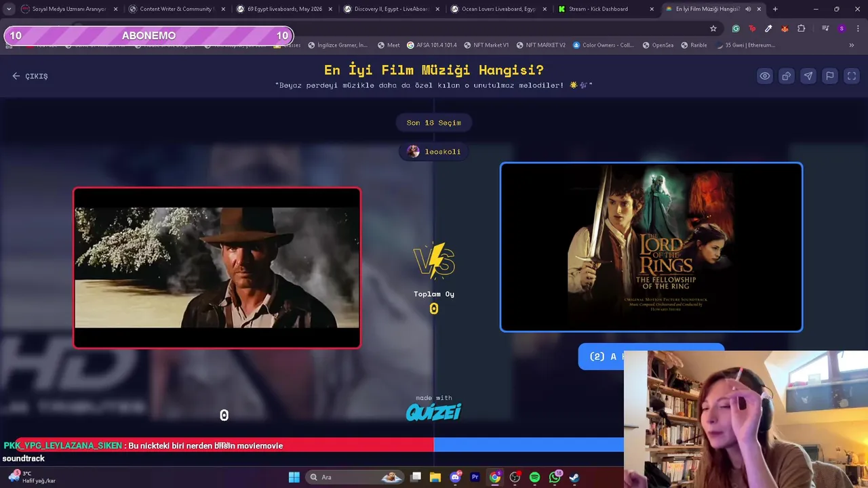Click the webcam overlay of the streamer

746,419
